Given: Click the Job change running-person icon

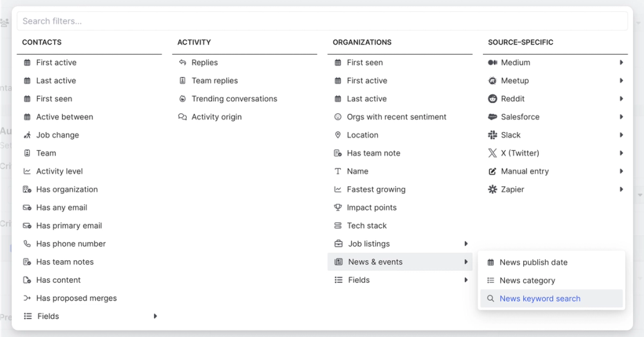Looking at the screenshot, I should point(27,135).
